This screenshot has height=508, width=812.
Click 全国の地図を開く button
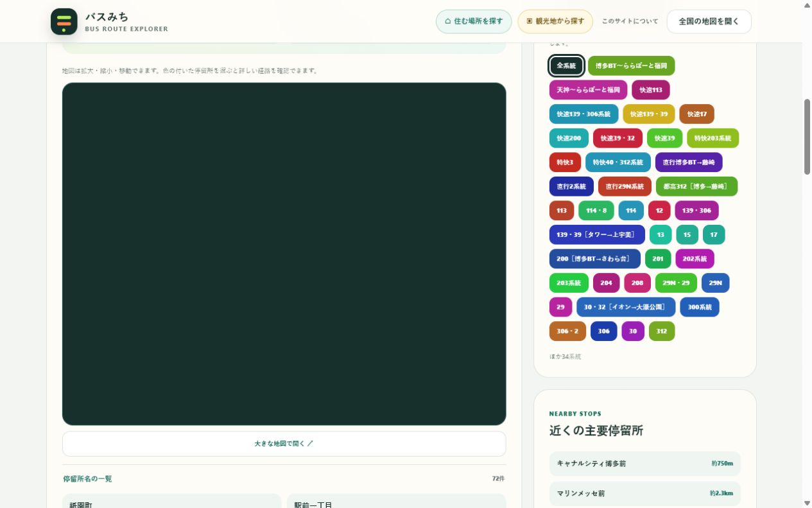point(709,21)
